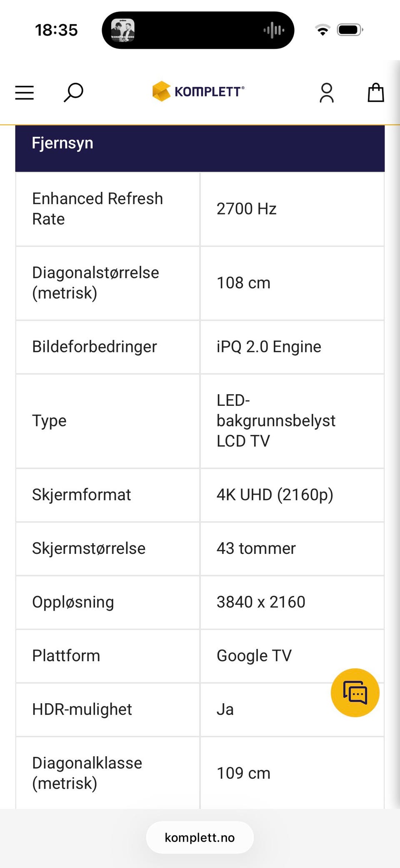Tap the 43 tommer value
This screenshot has height=868, width=400.
point(256,548)
